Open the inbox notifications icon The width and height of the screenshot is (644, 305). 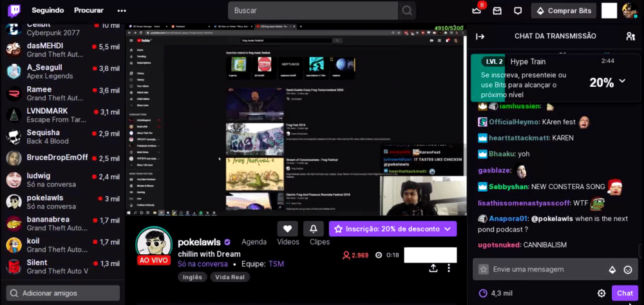pos(497,11)
